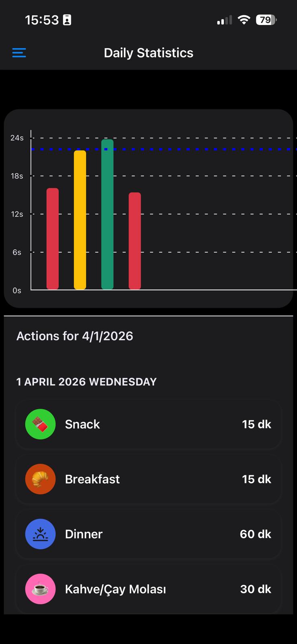This screenshot has width=297, height=644.
Task: Select the second red chart bar
Action: tap(135, 241)
